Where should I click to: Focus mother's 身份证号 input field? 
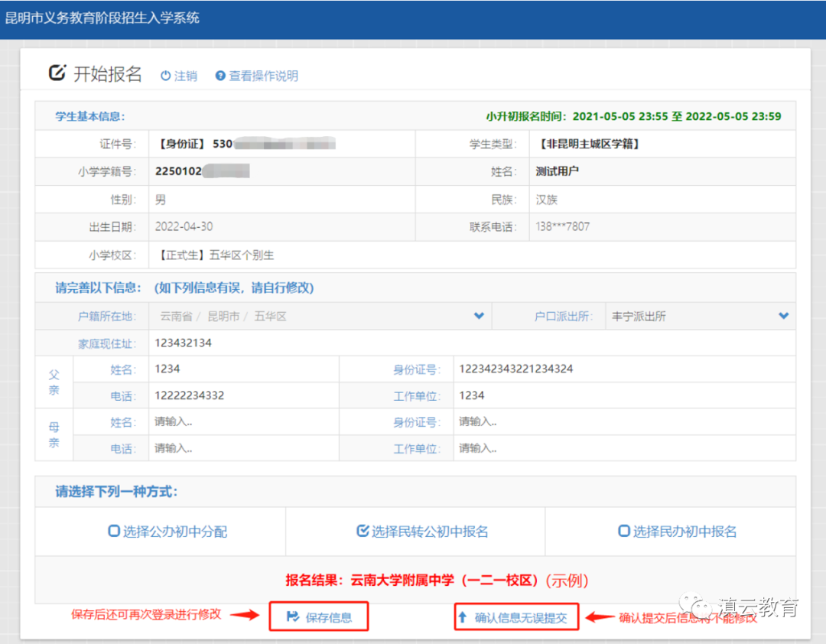coord(624,421)
